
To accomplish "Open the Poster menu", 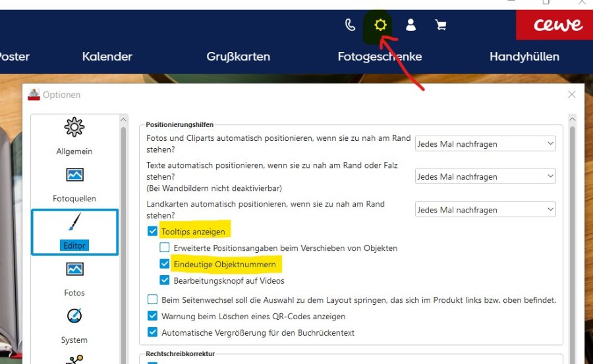I will [14, 57].
